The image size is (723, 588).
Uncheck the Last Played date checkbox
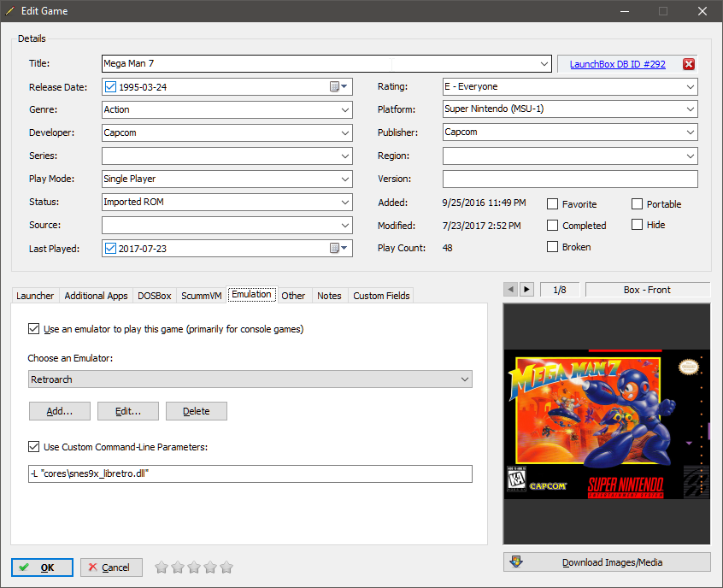coord(110,248)
